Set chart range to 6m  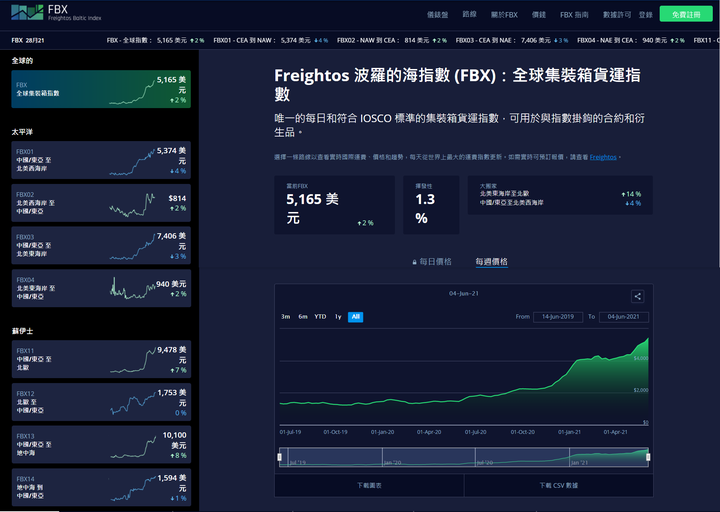click(x=303, y=317)
